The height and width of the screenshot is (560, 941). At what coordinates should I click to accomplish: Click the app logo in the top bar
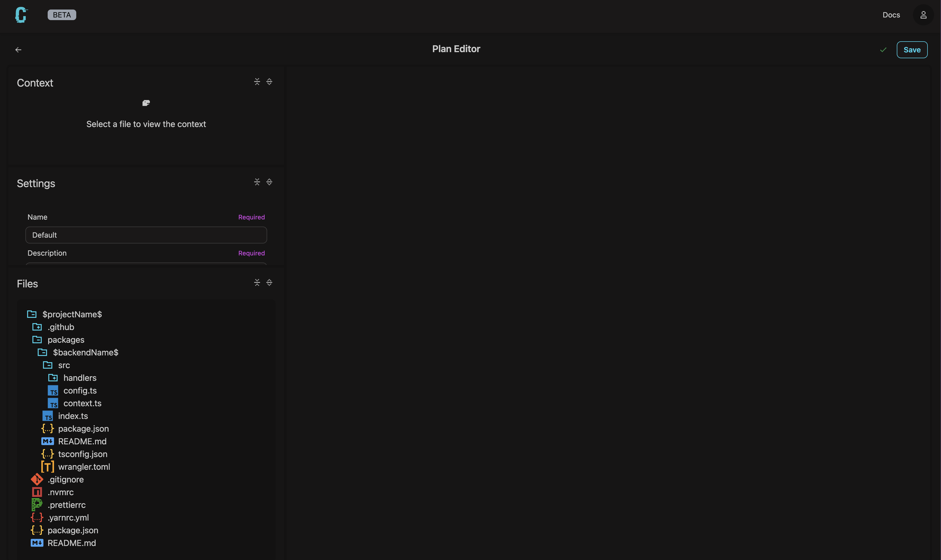[x=21, y=15]
